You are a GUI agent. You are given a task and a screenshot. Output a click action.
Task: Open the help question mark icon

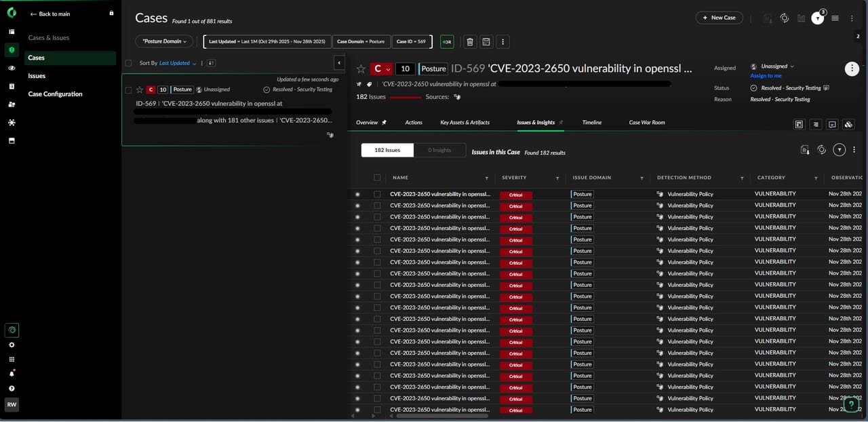(12, 389)
